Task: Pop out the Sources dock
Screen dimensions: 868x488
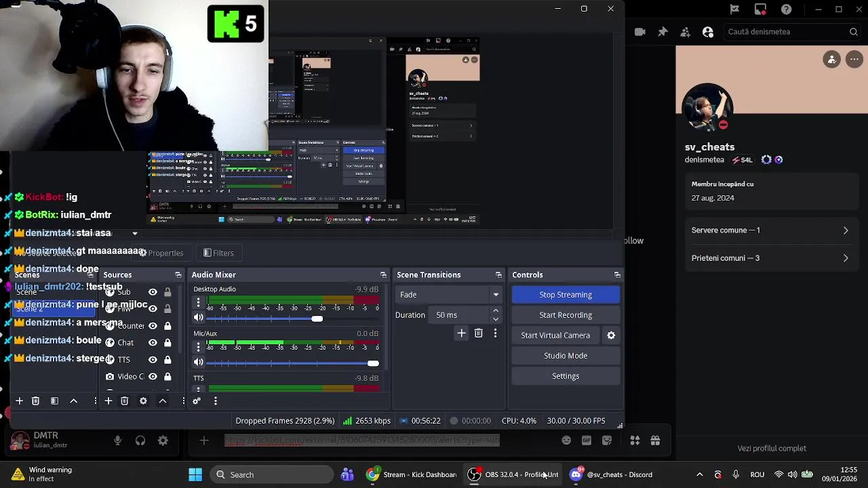Action: [178, 275]
